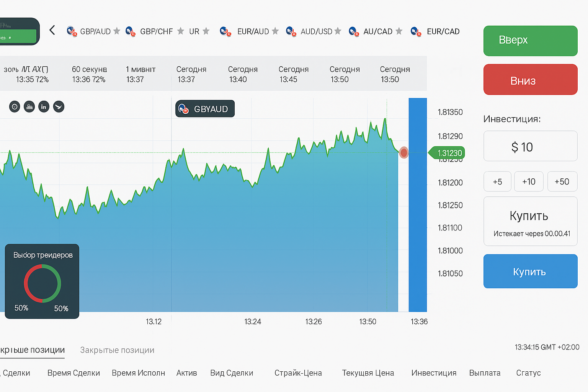Click the red price marker on the chart
The height and width of the screenshot is (392, 588).
[403, 153]
